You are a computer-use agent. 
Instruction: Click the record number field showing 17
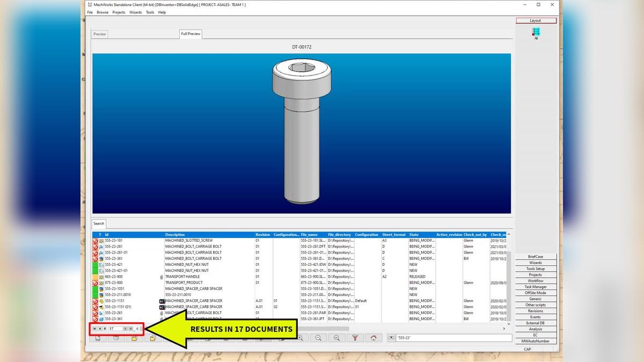point(115,328)
